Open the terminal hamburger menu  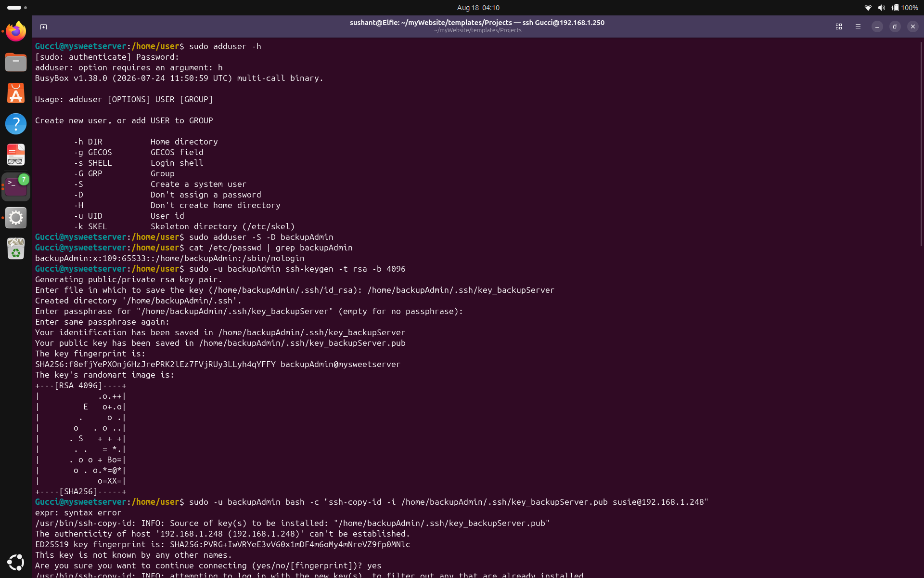858,26
